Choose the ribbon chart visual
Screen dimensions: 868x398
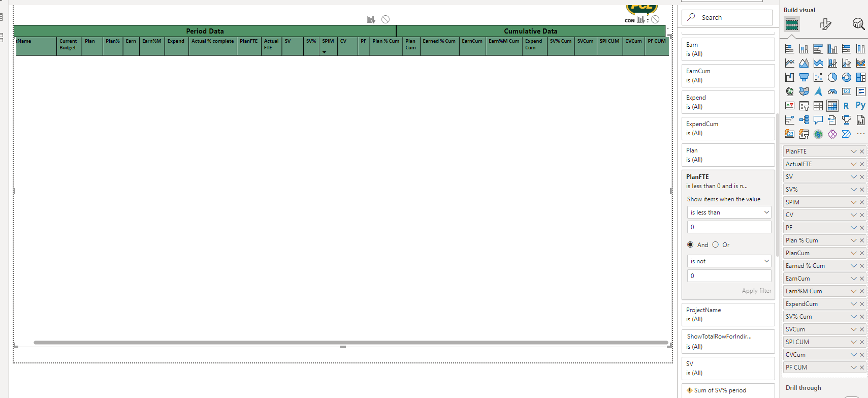[x=860, y=64]
